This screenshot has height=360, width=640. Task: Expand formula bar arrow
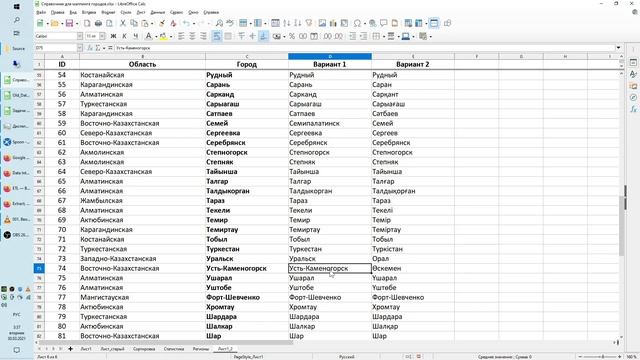point(618,48)
